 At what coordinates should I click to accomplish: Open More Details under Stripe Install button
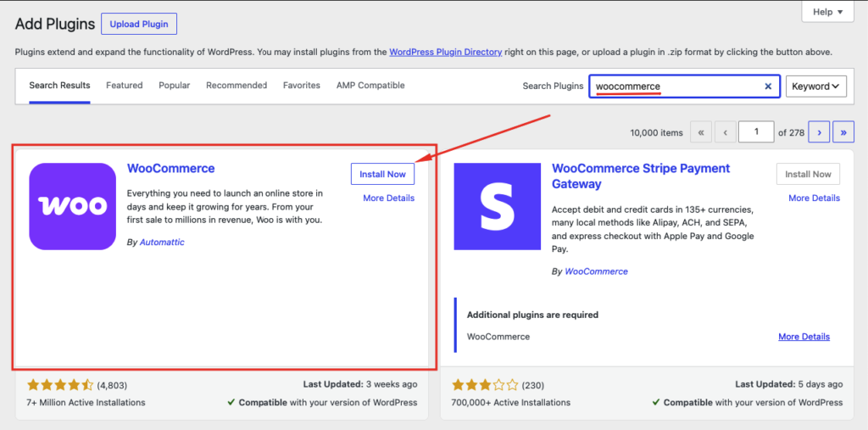pos(815,198)
